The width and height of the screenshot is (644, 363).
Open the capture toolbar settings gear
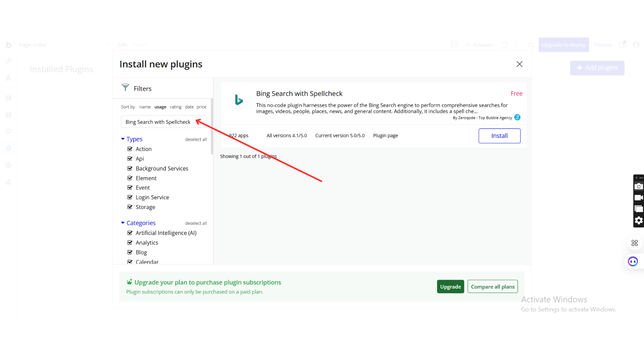click(x=639, y=220)
